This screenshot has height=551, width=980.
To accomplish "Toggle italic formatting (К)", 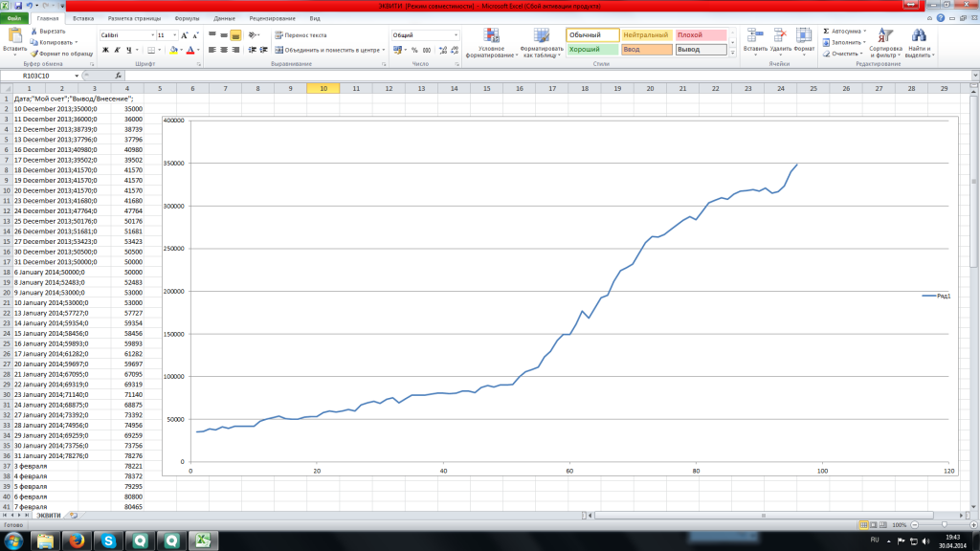I will tap(117, 50).
